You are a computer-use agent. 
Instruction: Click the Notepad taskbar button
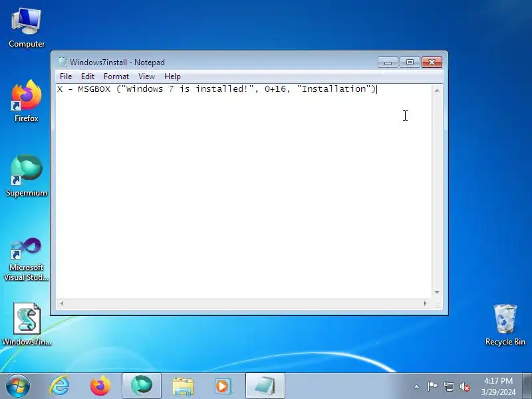[265, 386]
